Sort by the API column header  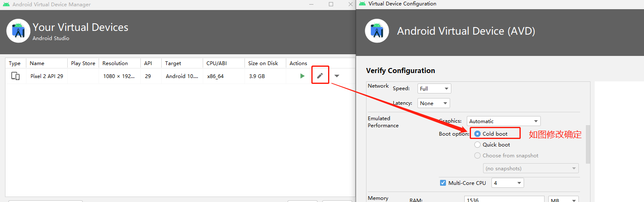click(x=151, y=63)
